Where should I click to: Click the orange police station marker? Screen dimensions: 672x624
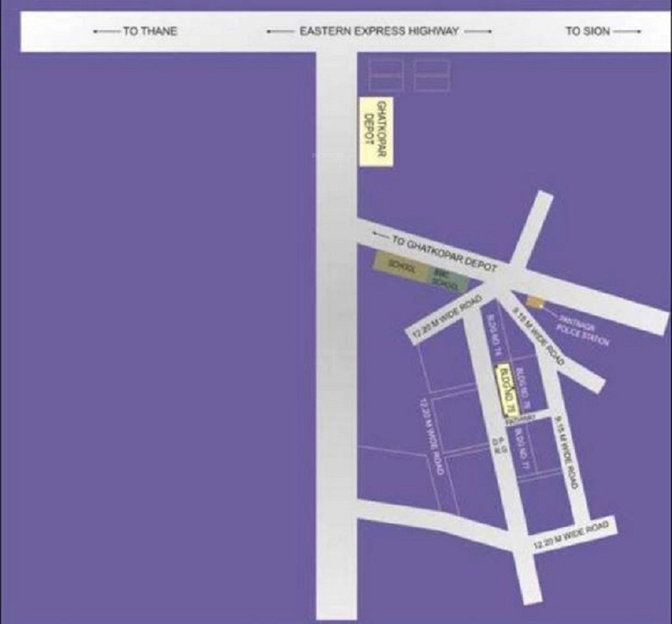535,302
